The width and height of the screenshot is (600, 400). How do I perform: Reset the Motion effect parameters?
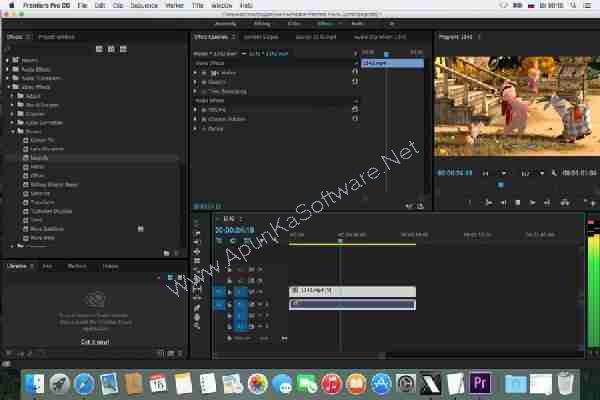click(x=355, y=72)
